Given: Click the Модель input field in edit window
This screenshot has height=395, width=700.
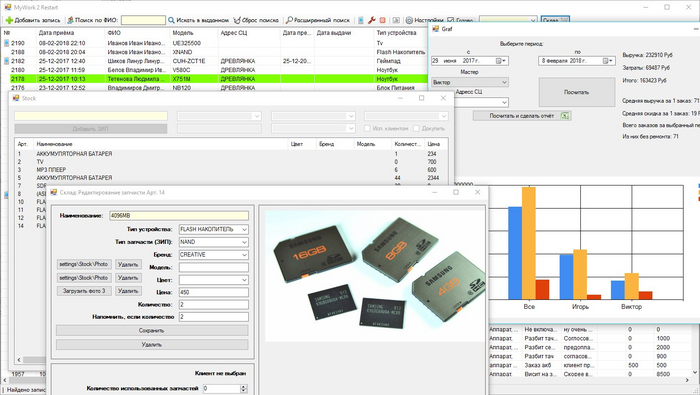Looking at the screenshot, I should [213, 267].
